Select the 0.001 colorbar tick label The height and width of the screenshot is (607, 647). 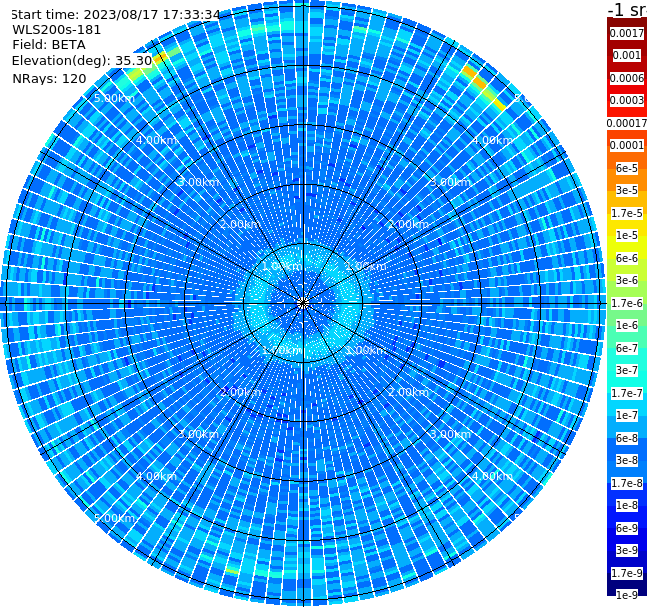627,55
